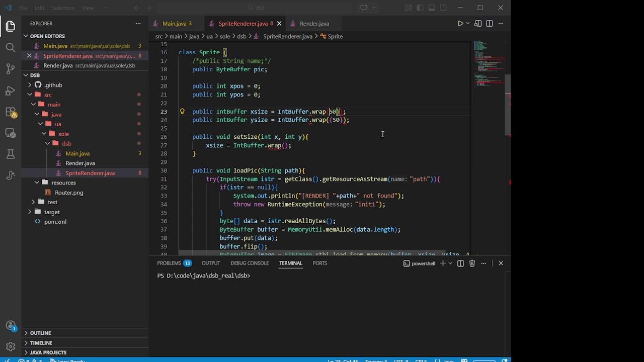Open the Testing flask icon
This screenshot has width=644, height=362.
pyautogui.click(x=11, y=154)
